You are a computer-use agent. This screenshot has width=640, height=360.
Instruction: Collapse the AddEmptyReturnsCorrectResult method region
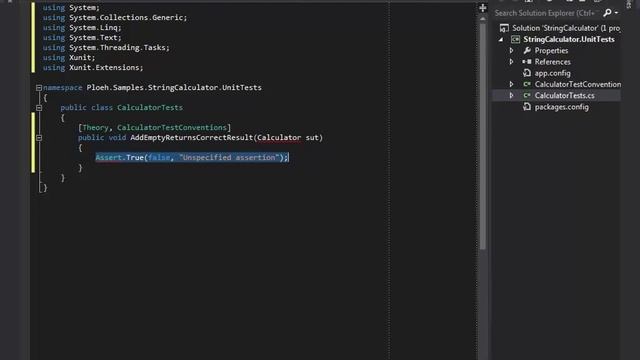[39, 138]
